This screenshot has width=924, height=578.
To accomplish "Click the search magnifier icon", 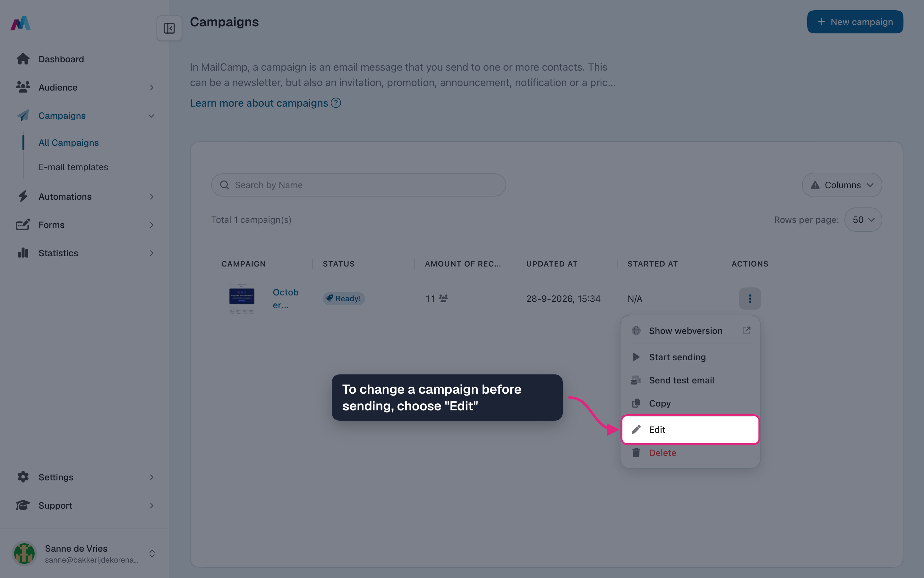I will 225,185.
